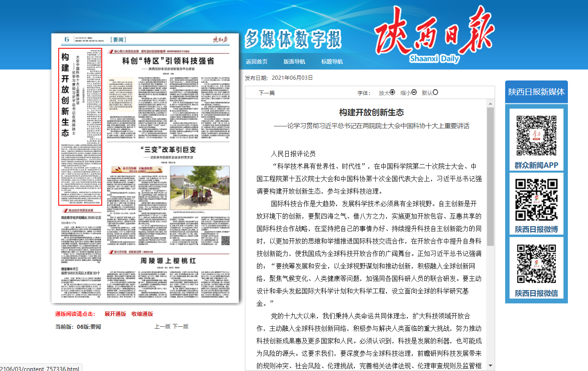Select "三变"改革引巨变 article on page
This screenshot has height=371, width=588.
(168, 150)
